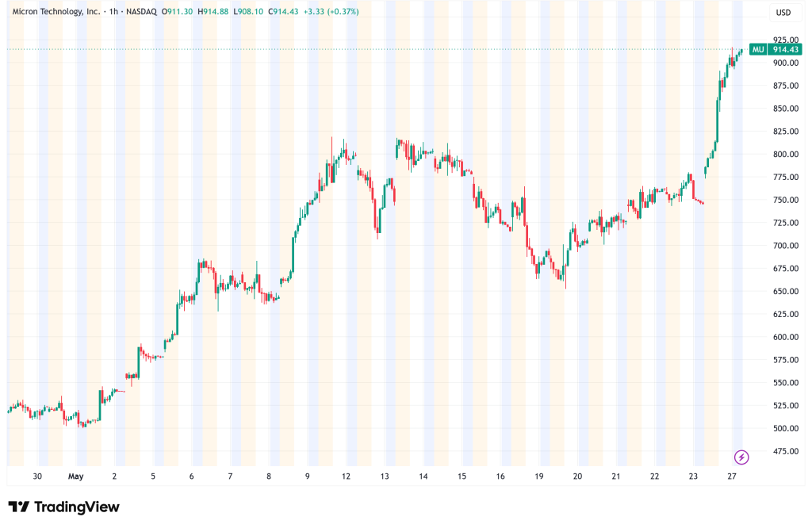Click the NASDAQ exchange label
This screenshot has width=812, height=528.
pos(141,11)
